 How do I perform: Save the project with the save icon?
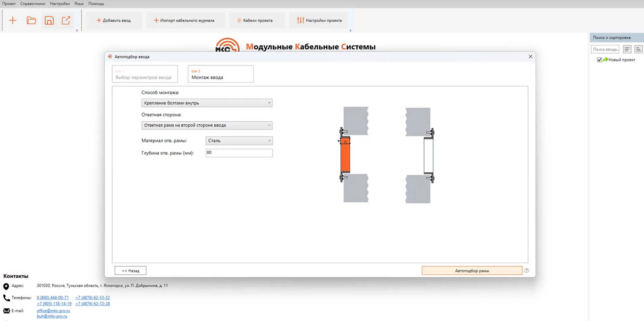[x=49, y=20]
